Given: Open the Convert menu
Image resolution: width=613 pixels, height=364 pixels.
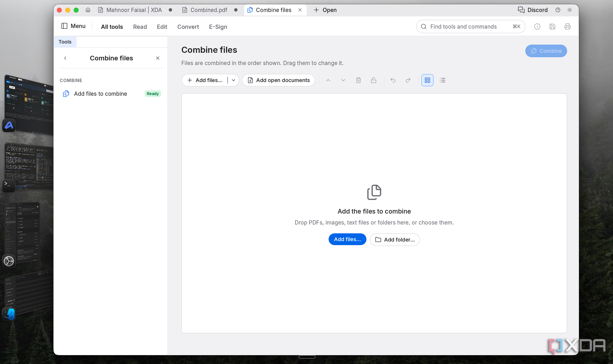Looking at the screenshot, I should (188, 27).
